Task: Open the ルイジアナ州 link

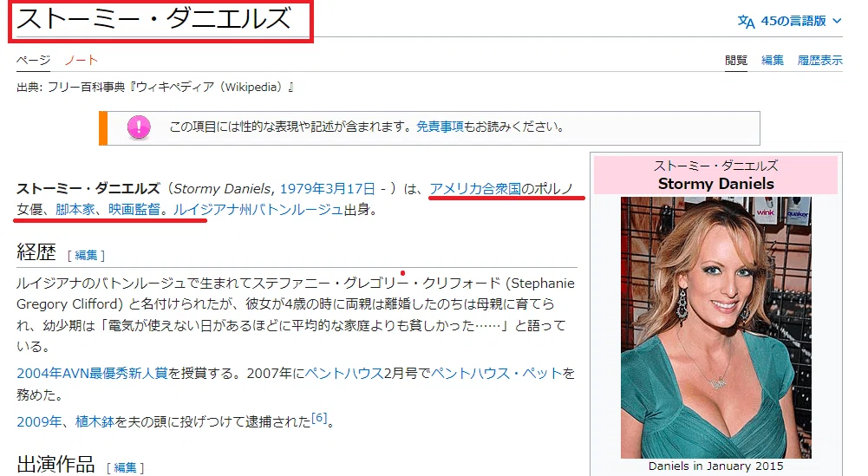Action: 212,210
